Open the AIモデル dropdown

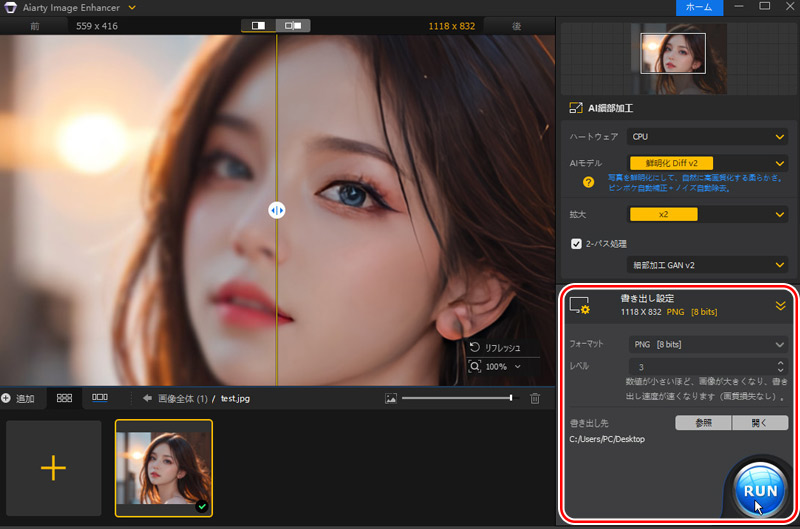tap(708, 163)
